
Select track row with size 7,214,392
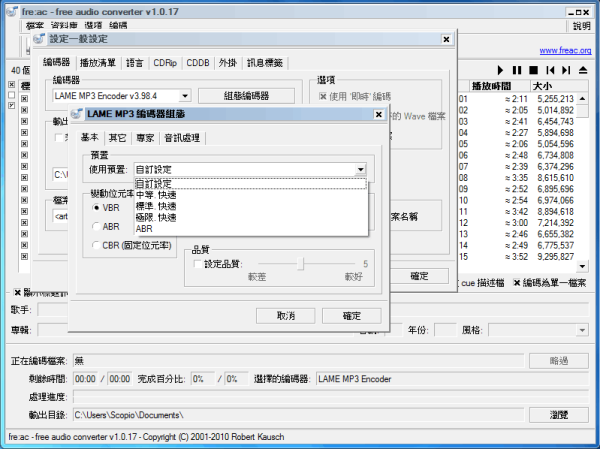coord(517,223)
